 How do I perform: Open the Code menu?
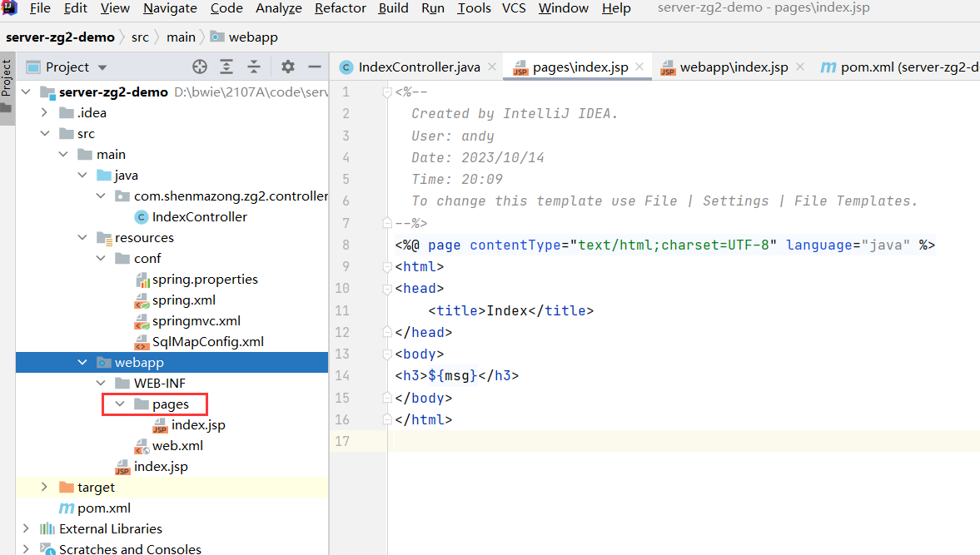pos(226,8)
